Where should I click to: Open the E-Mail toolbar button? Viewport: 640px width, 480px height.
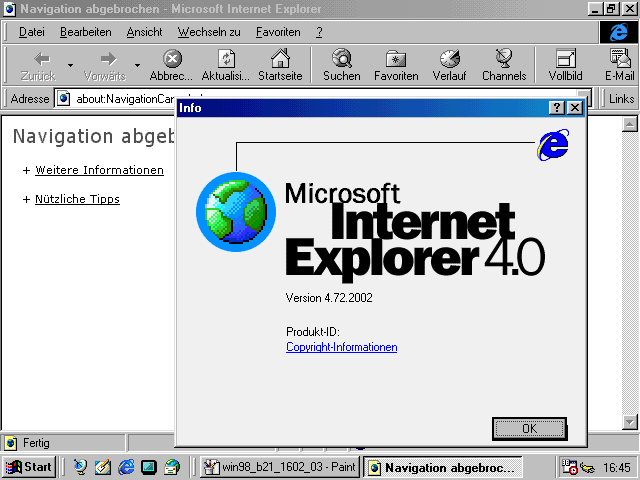(x=620, y=66)
